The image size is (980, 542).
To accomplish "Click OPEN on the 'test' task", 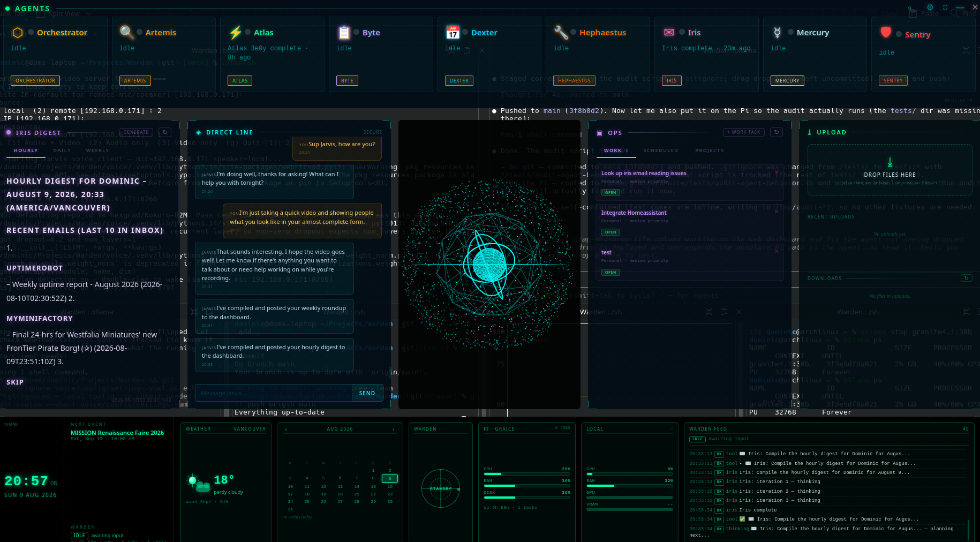I will click(x=610, y=272).
